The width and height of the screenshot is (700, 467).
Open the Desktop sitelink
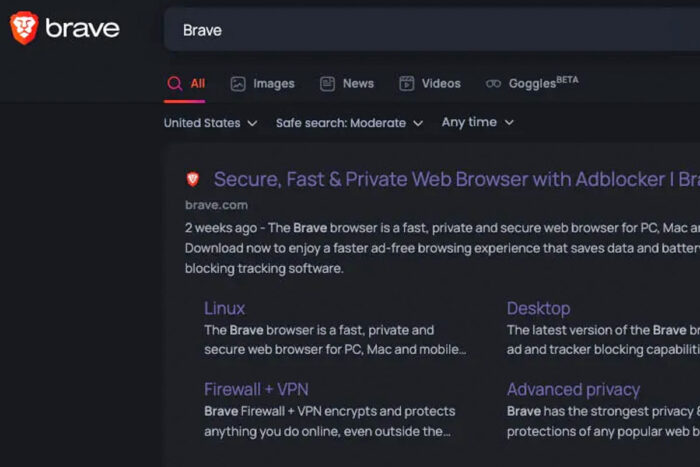click(x=538, y=309)
